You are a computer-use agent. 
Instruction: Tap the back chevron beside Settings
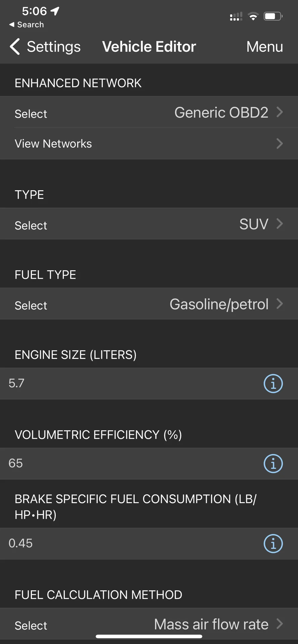coord(15,46)
